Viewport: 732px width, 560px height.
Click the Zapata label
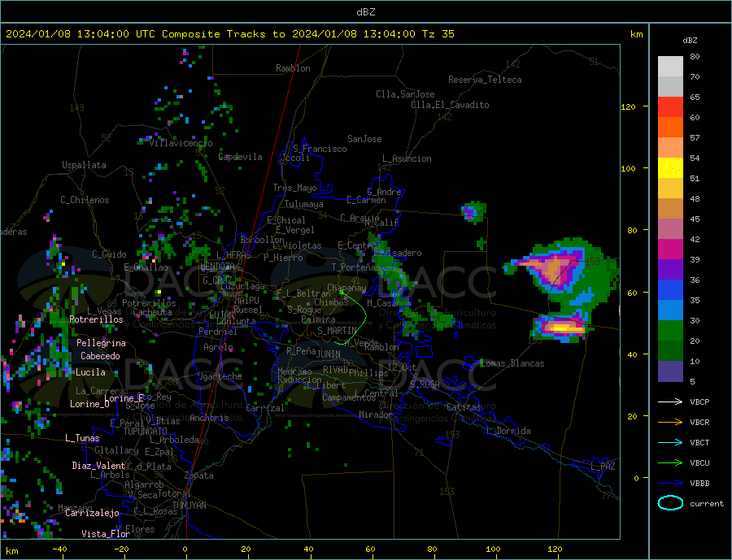(199, 475)
